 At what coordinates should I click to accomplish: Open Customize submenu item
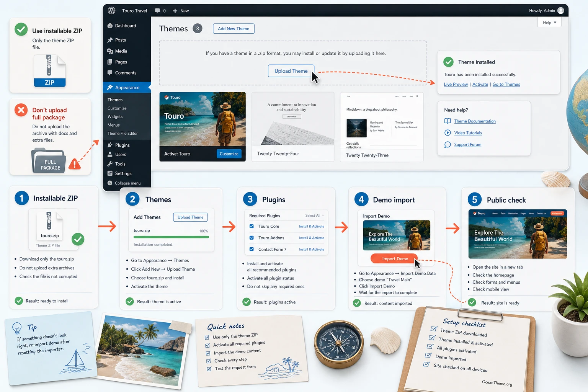pos(117,108)
